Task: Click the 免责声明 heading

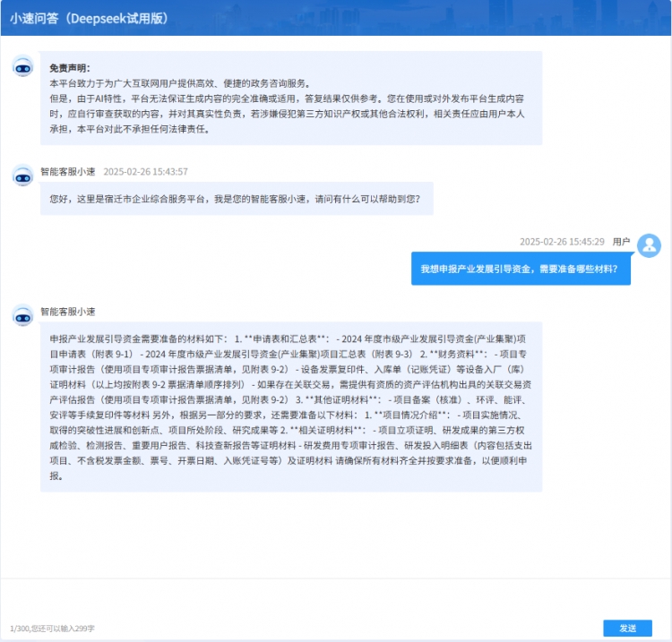Action: click(70, 68)
